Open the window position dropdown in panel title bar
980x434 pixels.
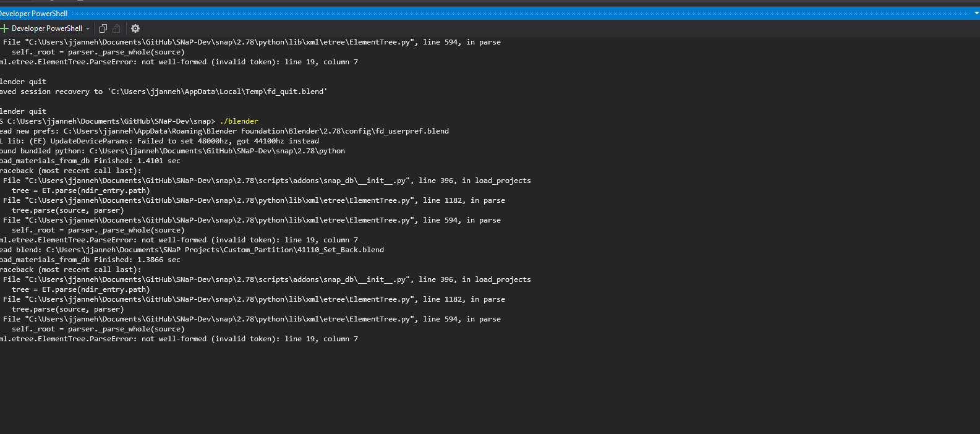[x=976, y=13]
